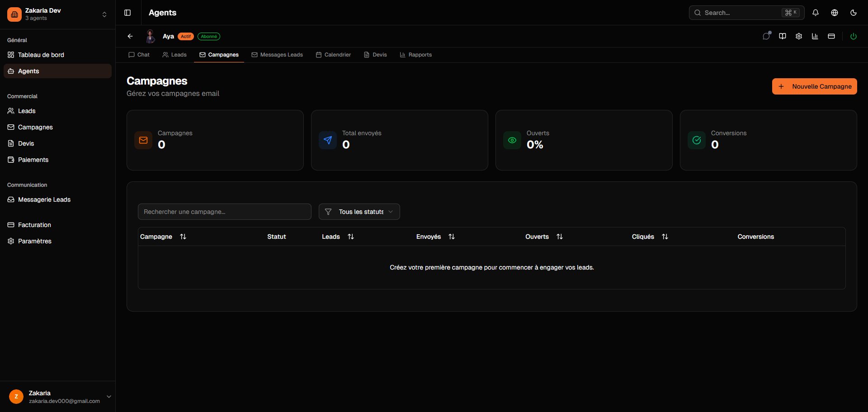Click the Nouvelle Campagne button

[x=814, y=86]
